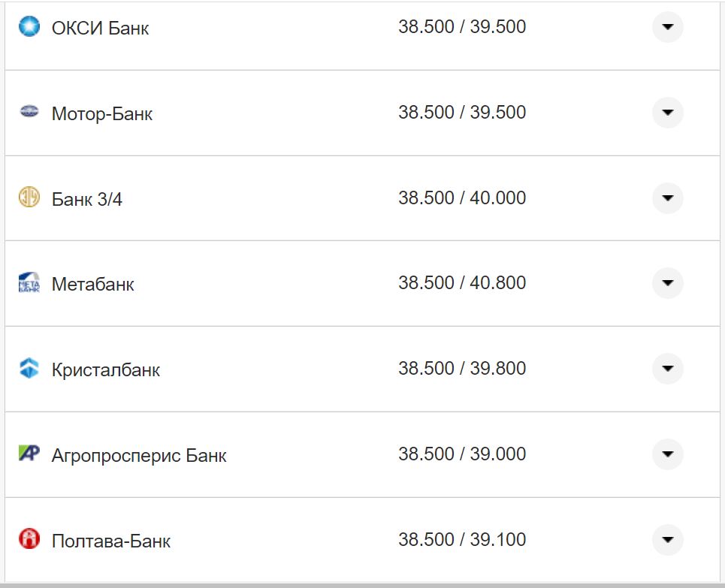Click the Агропросперис Банк logo icon

tap(29, 454)
